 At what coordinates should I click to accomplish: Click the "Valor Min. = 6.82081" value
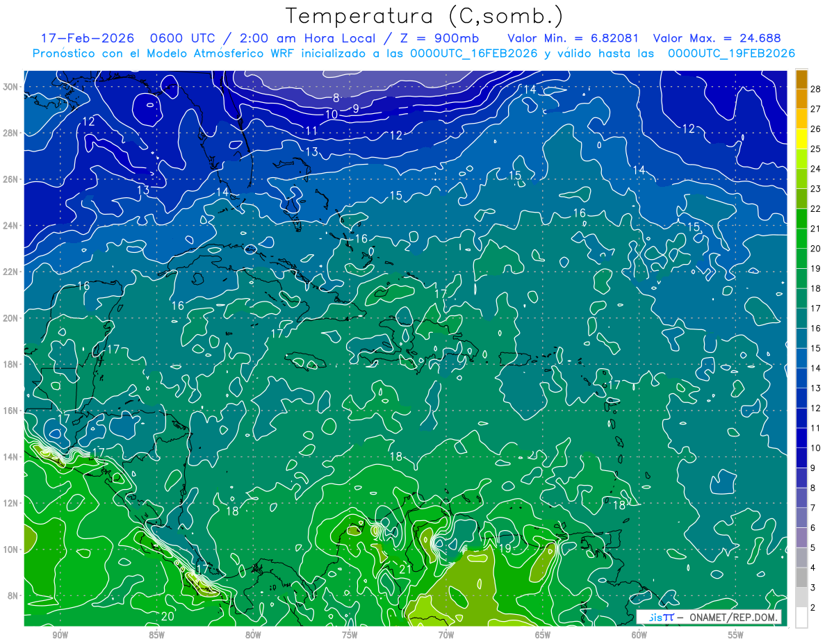573,38
